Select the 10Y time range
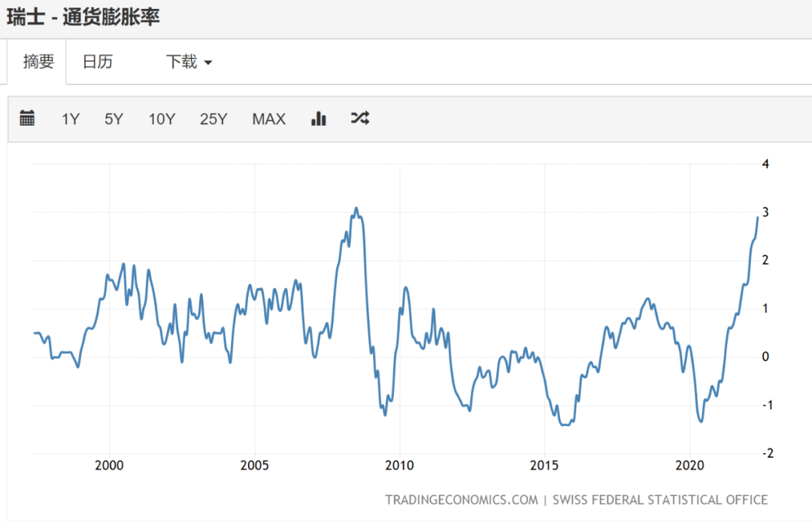 [162, 119]
